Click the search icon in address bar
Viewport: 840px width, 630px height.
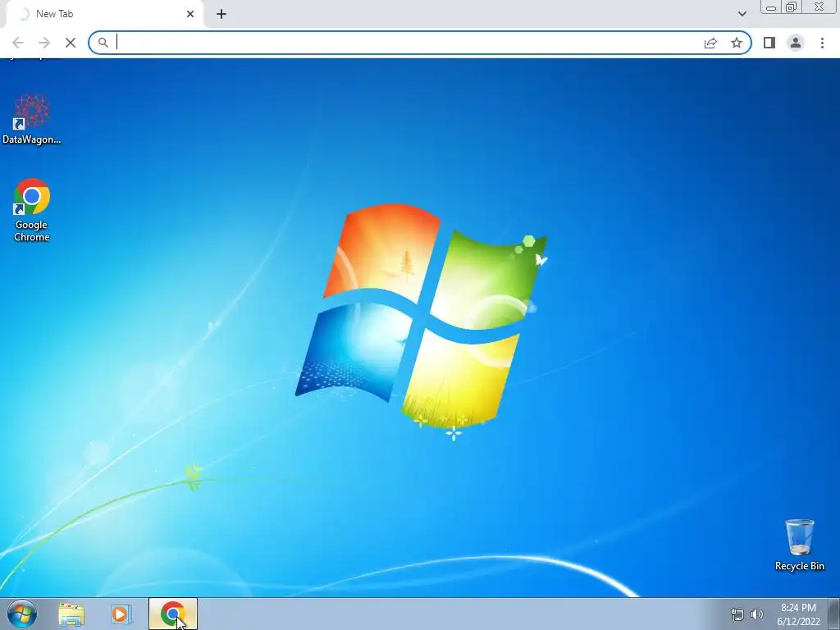(x=103, y=43)
